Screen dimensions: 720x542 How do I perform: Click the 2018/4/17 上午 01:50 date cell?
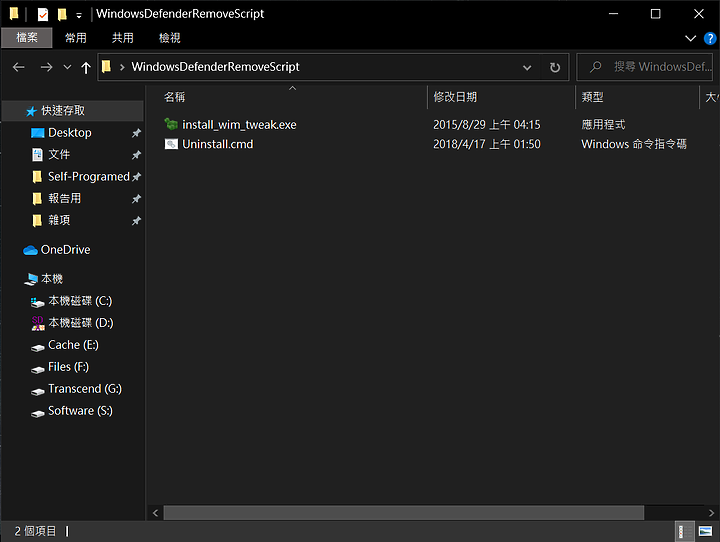(487, 144)
